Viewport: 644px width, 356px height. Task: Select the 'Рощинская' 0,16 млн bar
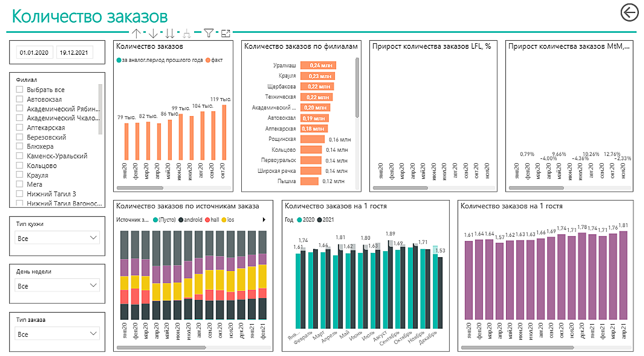tap(312, 139)
